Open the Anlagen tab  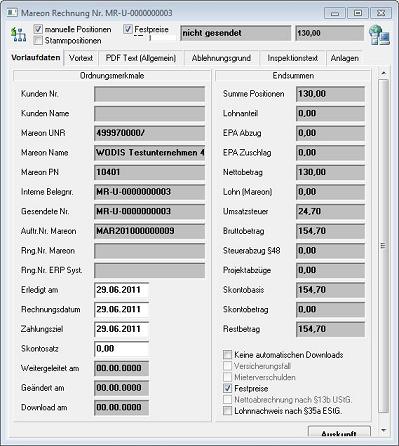345,58
